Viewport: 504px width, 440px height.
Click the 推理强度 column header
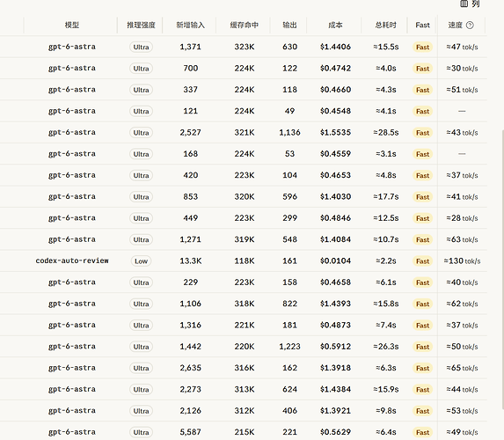click(141, 26)
